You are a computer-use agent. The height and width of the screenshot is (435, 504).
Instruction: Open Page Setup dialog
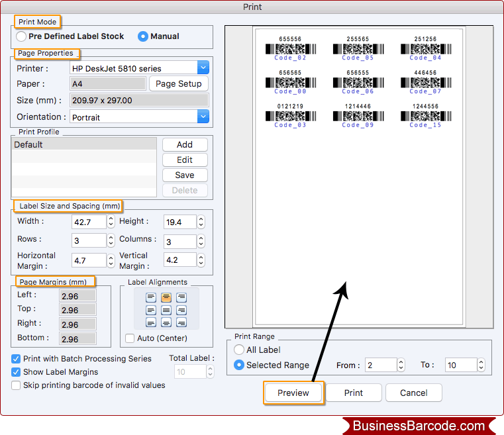pyautogui.click(x=179, y=84)
